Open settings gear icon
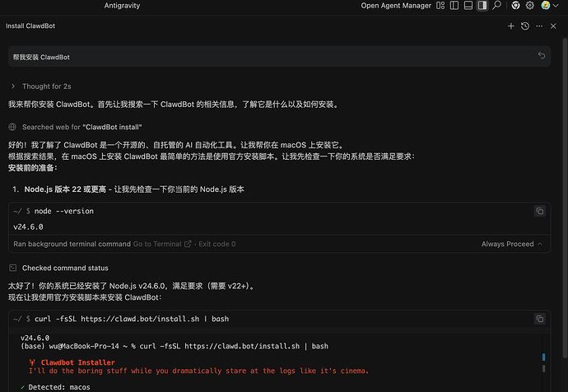The height and width of the screenshot is (392, 568). click(x=530, y=6)
